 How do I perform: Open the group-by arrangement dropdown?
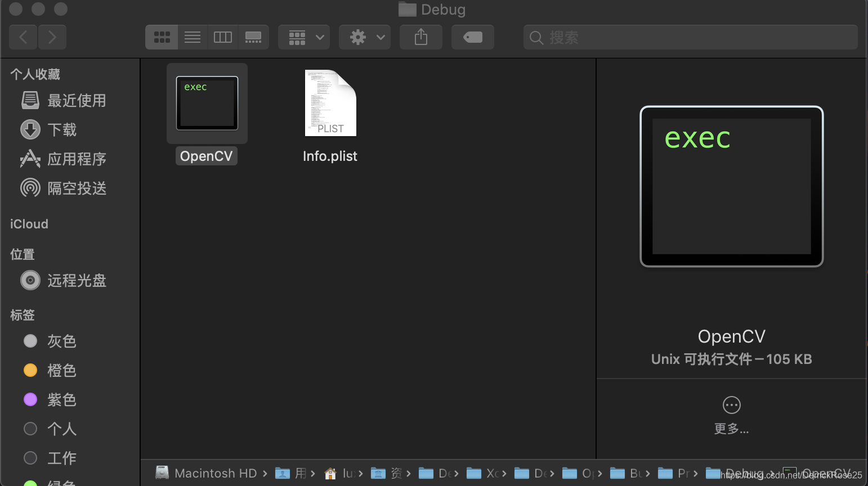tap(304, 37)
